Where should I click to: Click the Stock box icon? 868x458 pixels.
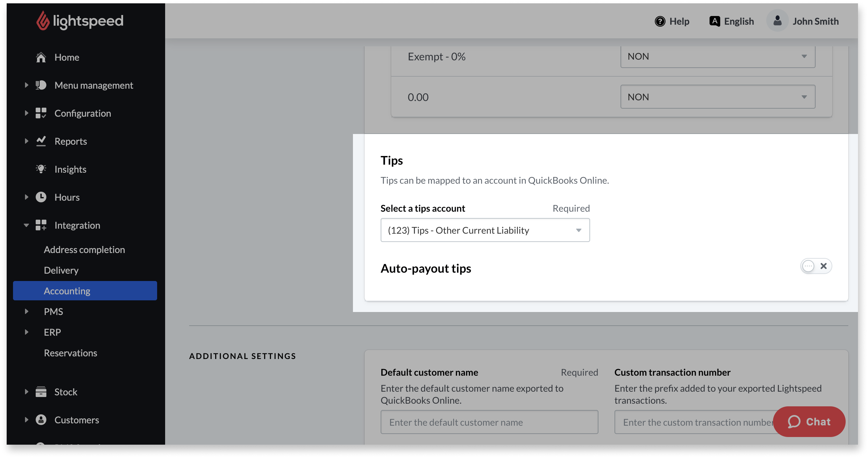coord(41,392)
